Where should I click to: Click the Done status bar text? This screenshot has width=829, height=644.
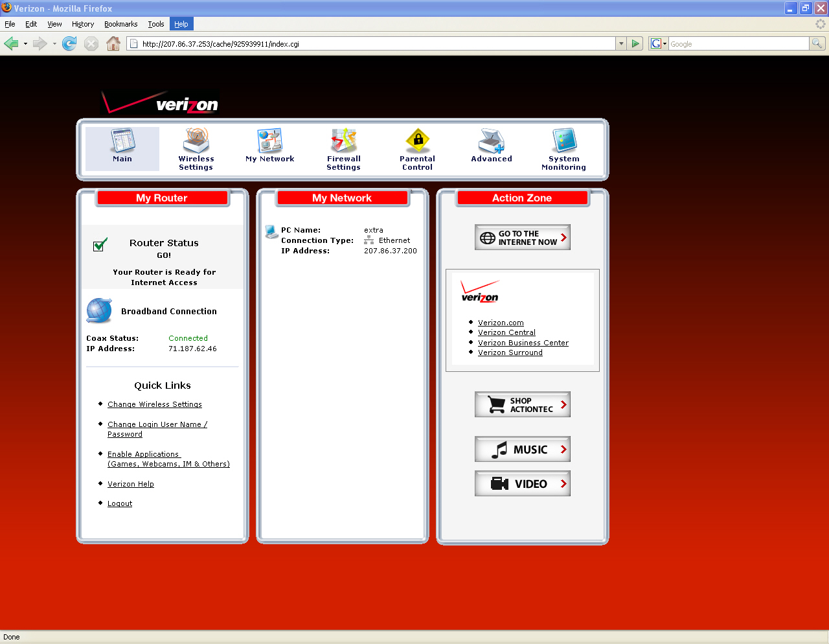[x=12, y=637]
